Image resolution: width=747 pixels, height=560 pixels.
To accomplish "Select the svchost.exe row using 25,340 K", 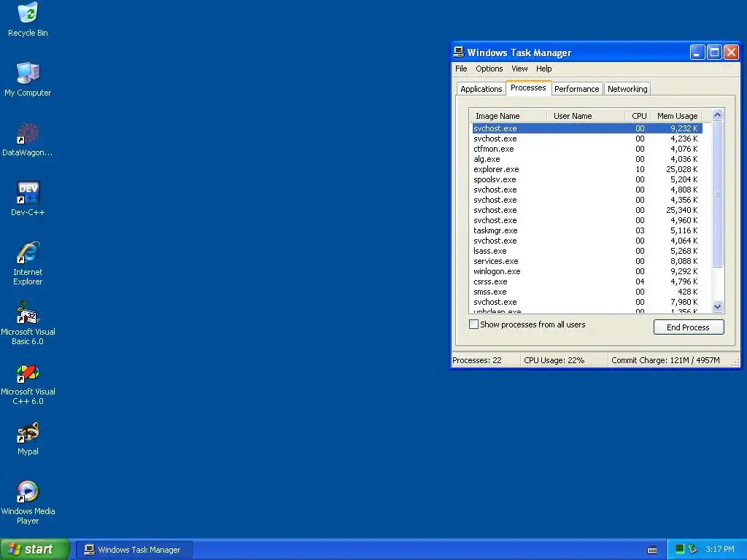I will (587, 210).
